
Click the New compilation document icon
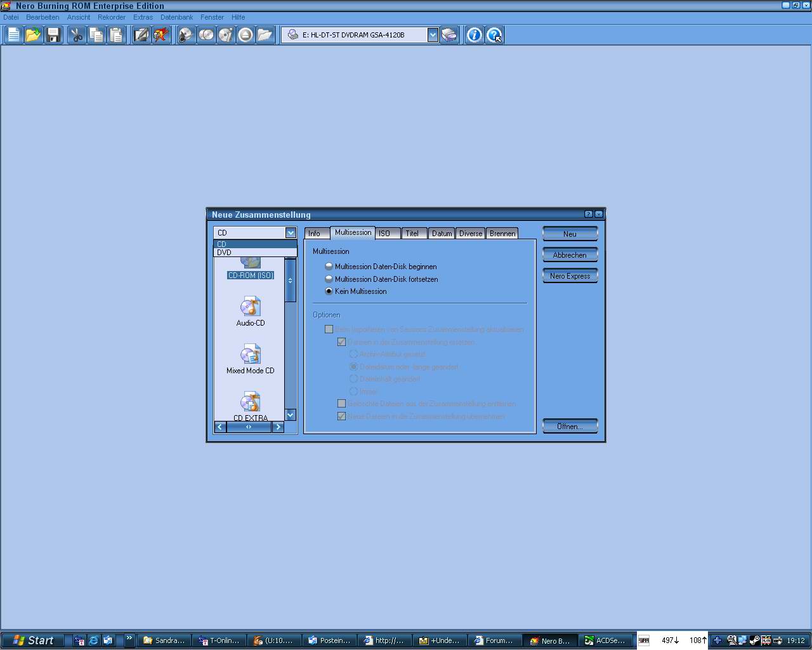pyautogui.click(x=13, y=35)
